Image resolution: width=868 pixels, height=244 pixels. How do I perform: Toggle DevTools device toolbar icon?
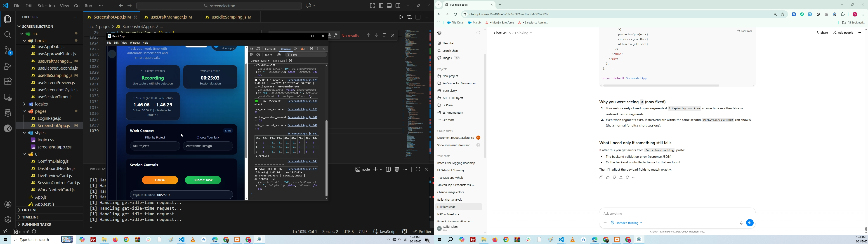258,49
